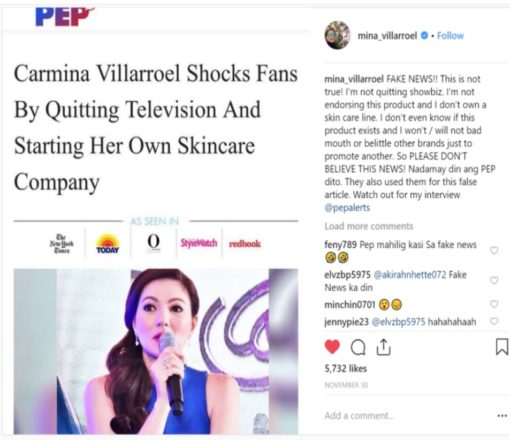This screenshot has height=440, width=510.
Task: Click the Add a comment field
Action: pos(408,416)
